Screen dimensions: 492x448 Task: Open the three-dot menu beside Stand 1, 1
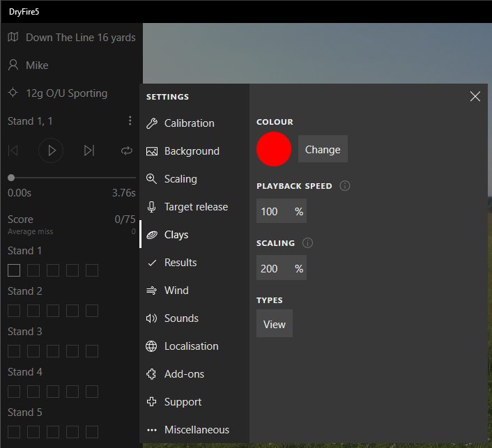(x=130, y=121)
